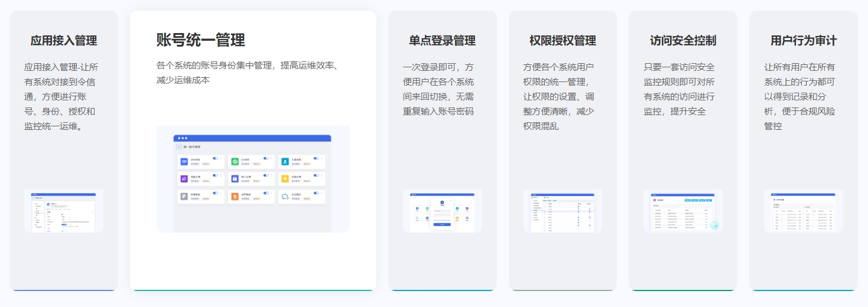
Task: Open the three-dot menu on the chat bubble card
Action: [x=322, y=193]
